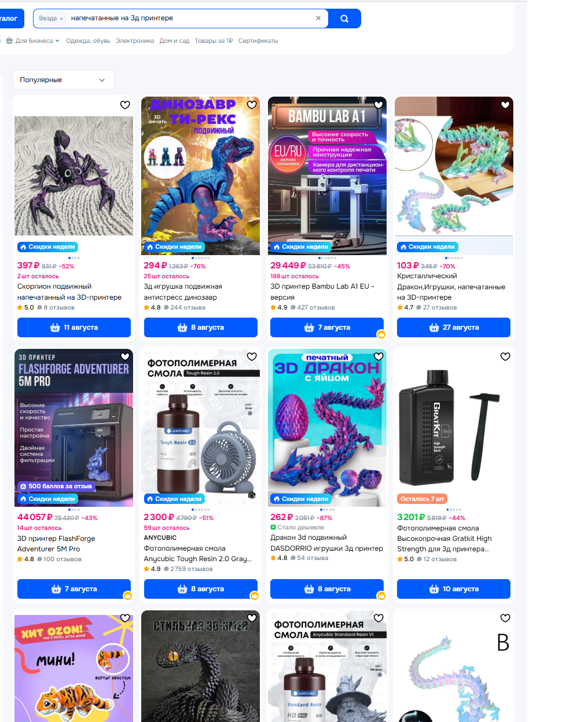Favorite the purple scorpion toy with heart icon

pyautogui.click(x=125, y=105)
